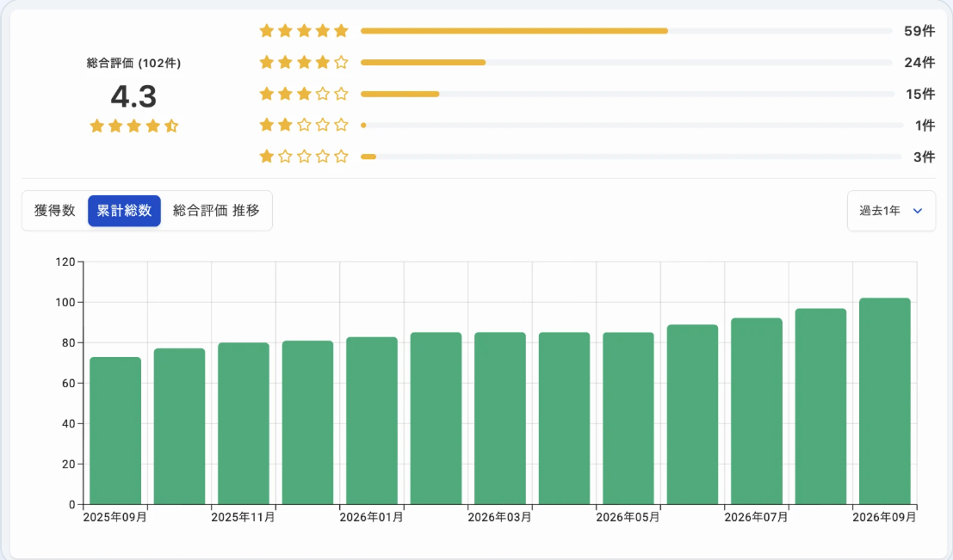Click the 24件 count label

tap(919, 63)
